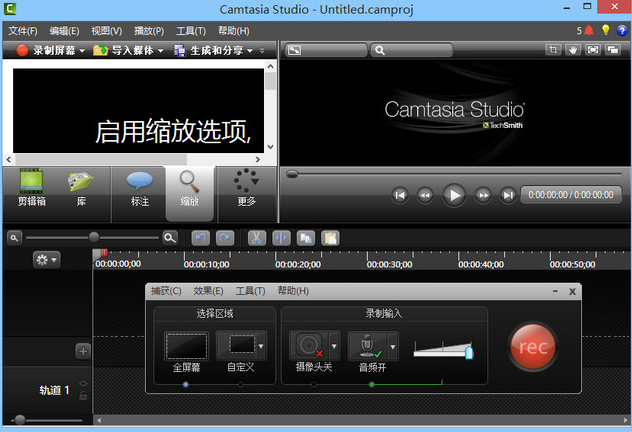
Task: Open the File menu
Action: (23, 31)
